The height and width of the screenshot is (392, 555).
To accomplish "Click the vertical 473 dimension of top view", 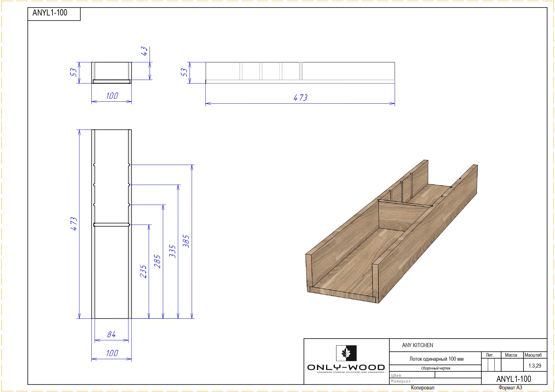I will coord(74,224).
